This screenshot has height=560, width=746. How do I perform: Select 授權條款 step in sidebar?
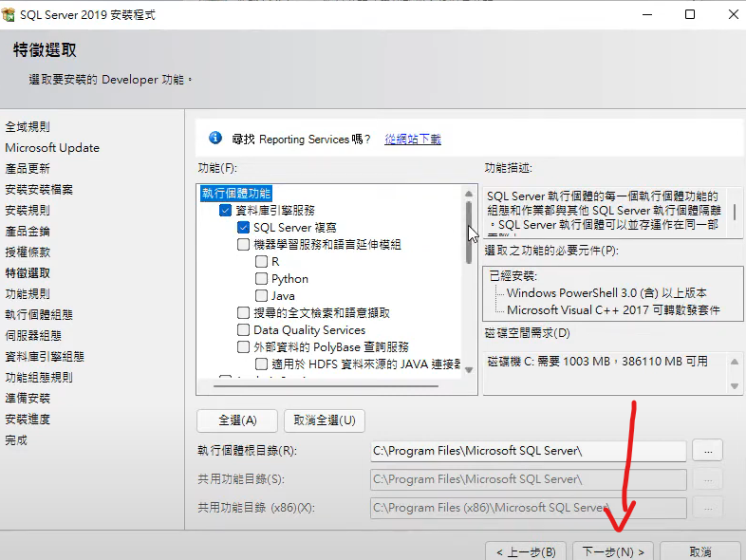(x=28, y=252)
